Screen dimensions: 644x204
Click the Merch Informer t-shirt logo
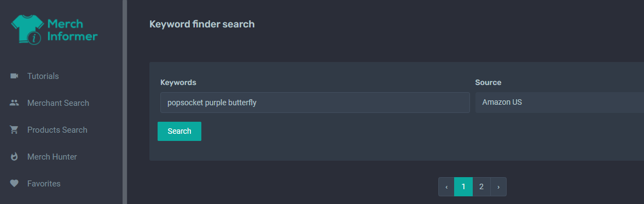coord(27,30)
